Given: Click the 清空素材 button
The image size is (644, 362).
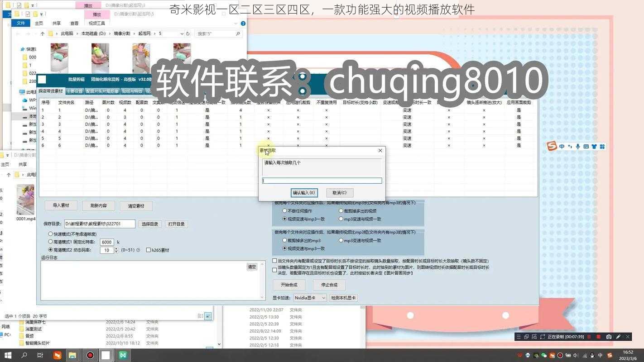Looking at the screenshot, I should pyautogui.click(x=136, y=206).
